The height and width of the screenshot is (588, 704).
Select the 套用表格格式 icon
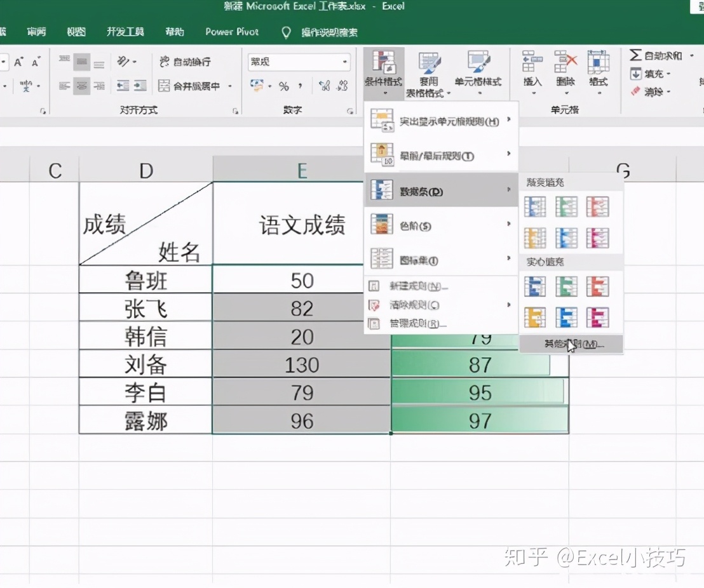pyautogui.click(x=427, y=72)
